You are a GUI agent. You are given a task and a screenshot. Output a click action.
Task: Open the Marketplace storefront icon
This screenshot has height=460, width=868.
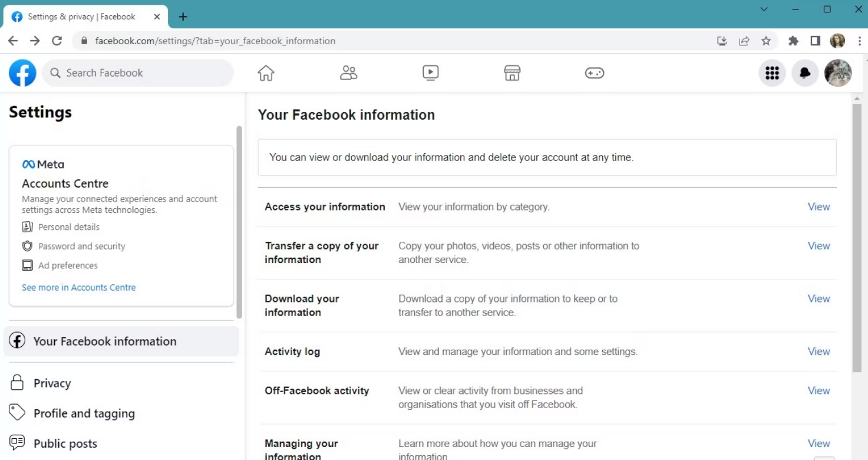(x=512, y=73)
